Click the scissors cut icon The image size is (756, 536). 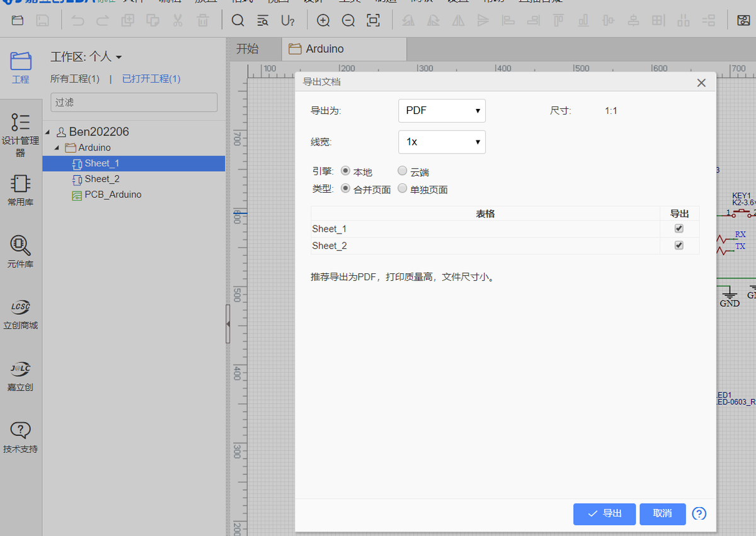point(178,21)
